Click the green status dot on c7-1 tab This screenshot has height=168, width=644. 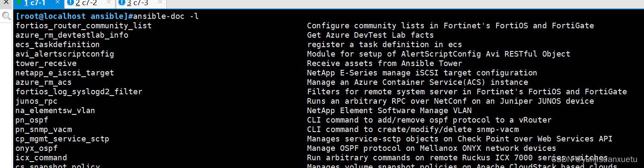[19, 3]
